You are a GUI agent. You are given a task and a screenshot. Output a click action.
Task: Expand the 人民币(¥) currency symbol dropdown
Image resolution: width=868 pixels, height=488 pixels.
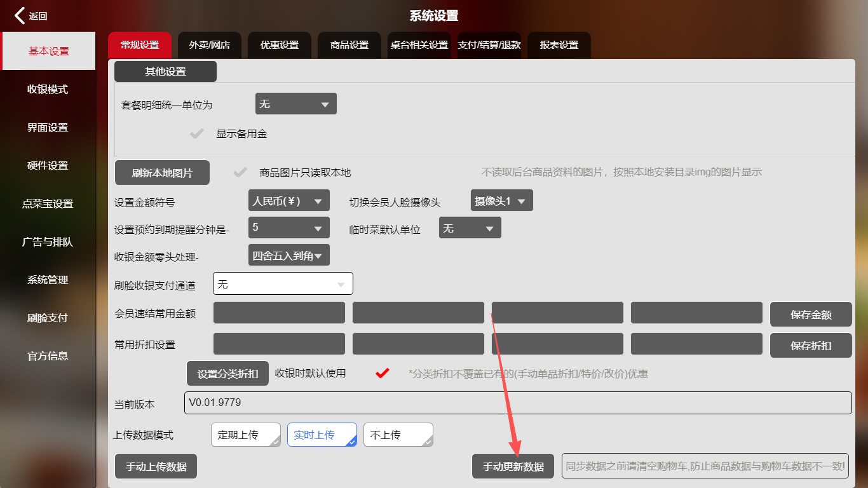click(288, 201)
